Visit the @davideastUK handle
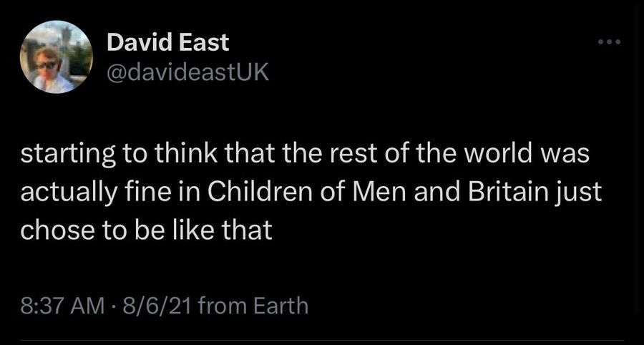 pyautogui.click(x=187, y=72)
